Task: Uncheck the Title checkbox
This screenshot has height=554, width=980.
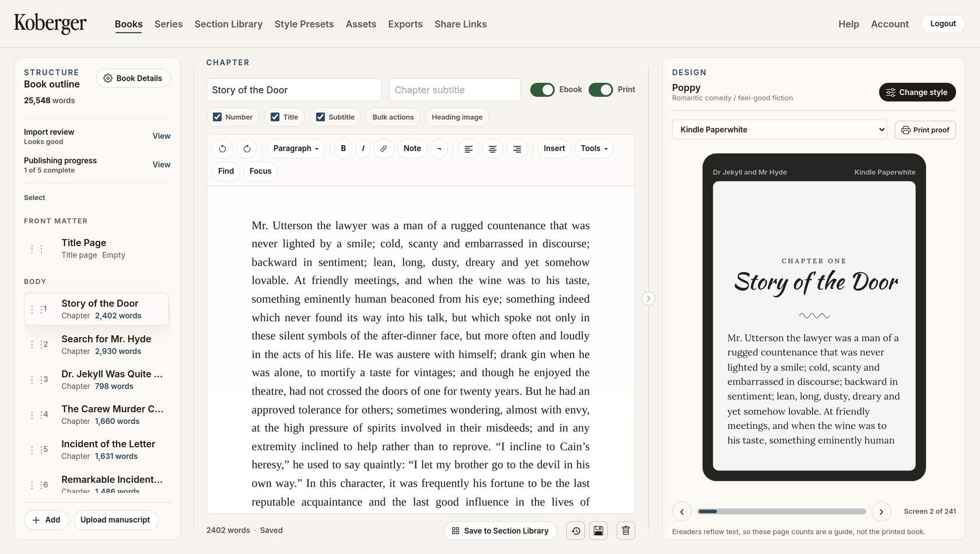Action: [275, 117]
